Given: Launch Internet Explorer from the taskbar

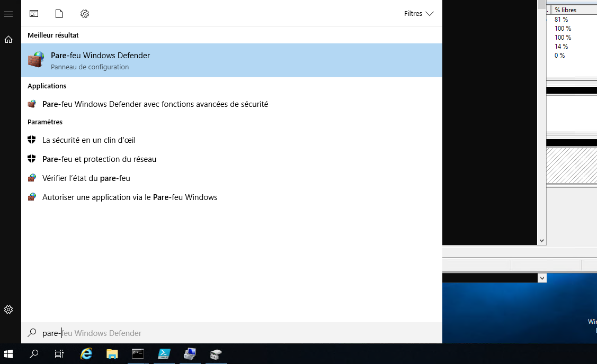Looking at the screenshot, I should [x=86, y=354].
